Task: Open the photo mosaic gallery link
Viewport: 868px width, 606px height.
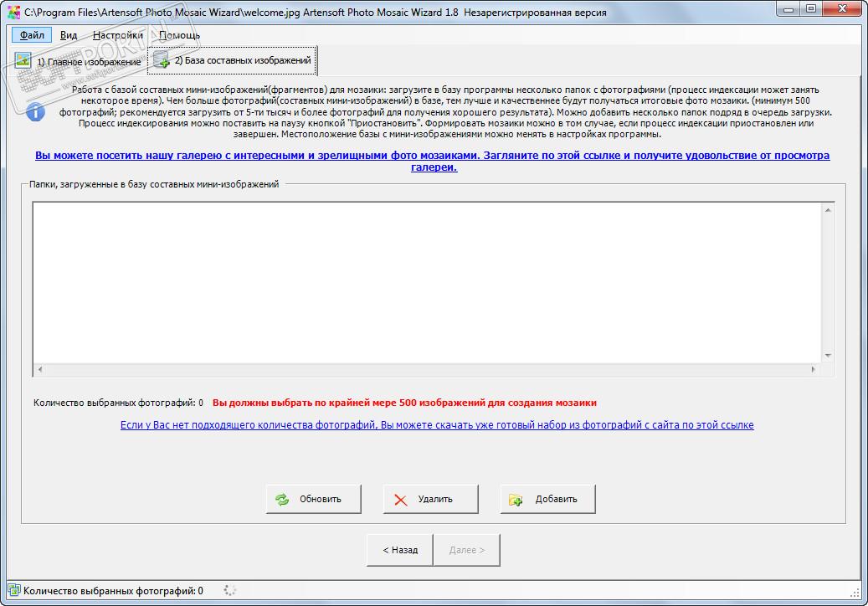Action: [x=433, y=161]
